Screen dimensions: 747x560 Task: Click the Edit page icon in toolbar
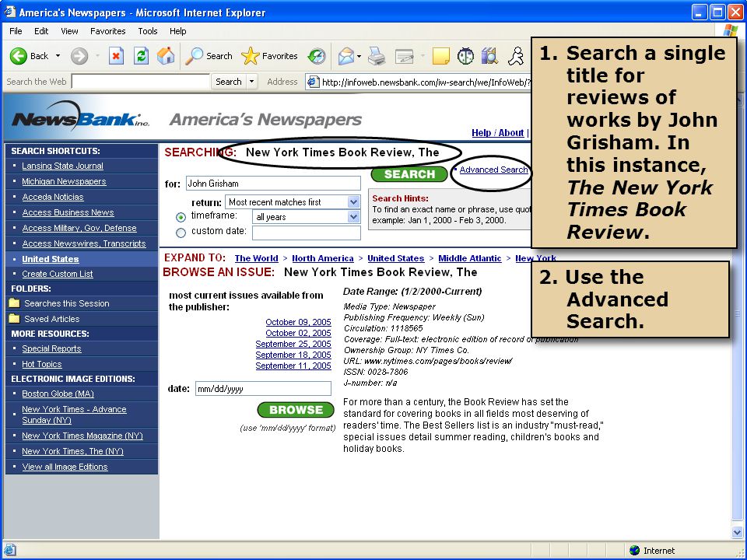tap(405, 56)
